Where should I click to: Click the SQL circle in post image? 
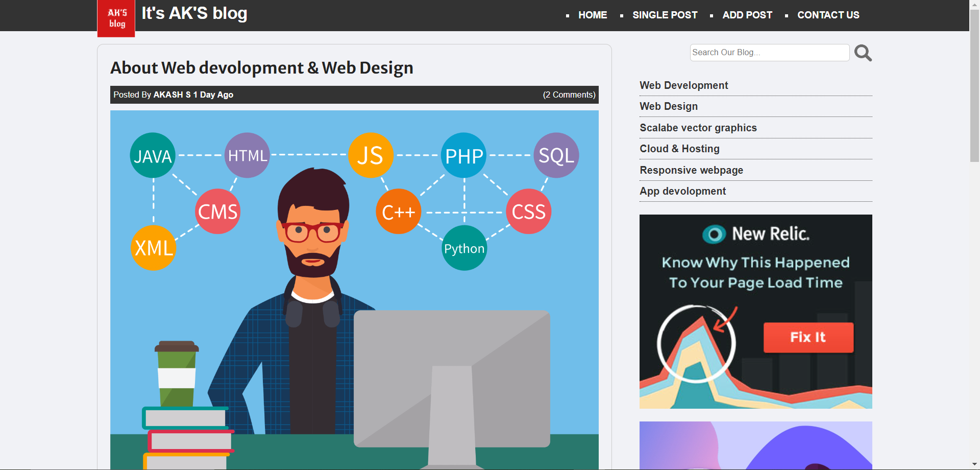[556, 155]
